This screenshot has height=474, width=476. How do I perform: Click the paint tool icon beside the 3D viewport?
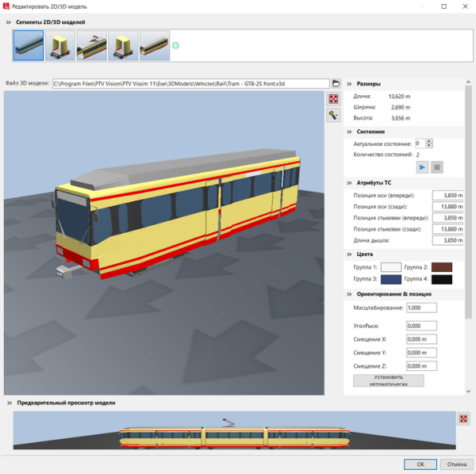[333, 116]
